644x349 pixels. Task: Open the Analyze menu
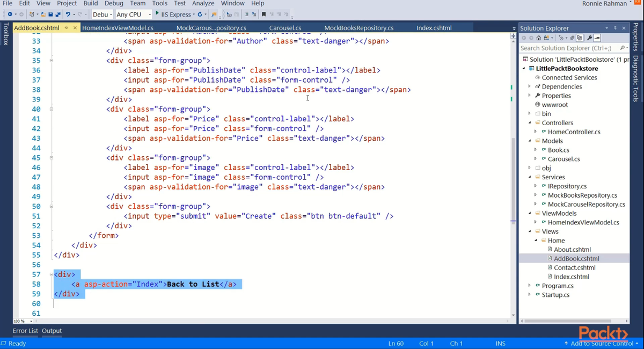click(203, 3)
